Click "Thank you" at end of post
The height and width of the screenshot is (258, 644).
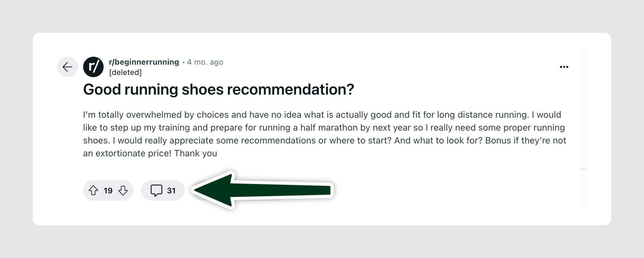pyautogui.click(x=195, y=153)
